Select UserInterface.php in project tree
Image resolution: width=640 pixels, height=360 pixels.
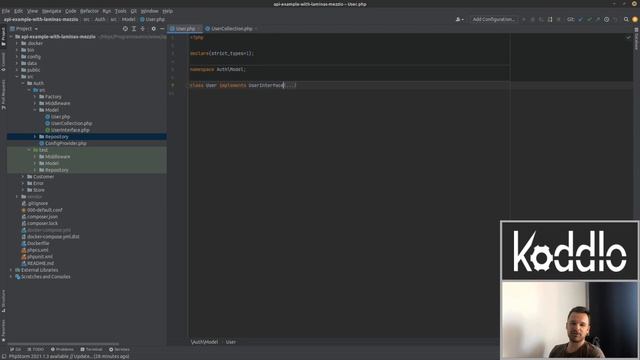click(x=70, y=130)
